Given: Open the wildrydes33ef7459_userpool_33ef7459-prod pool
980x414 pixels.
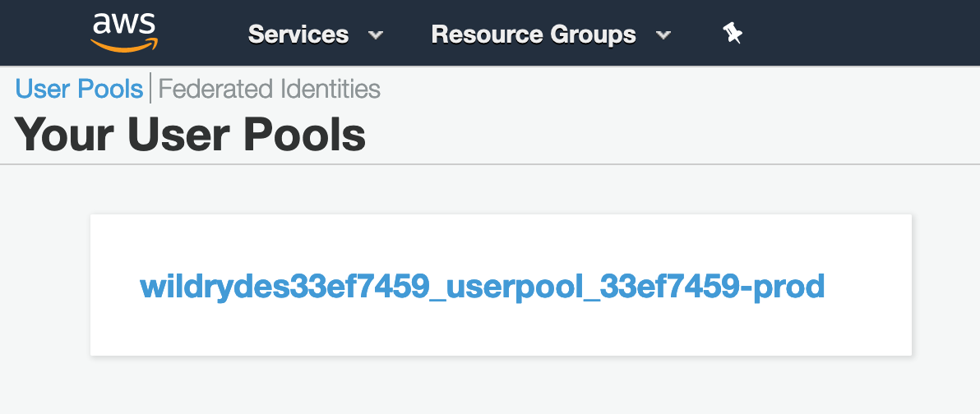Looking at the screenshot, I should 482,287.
